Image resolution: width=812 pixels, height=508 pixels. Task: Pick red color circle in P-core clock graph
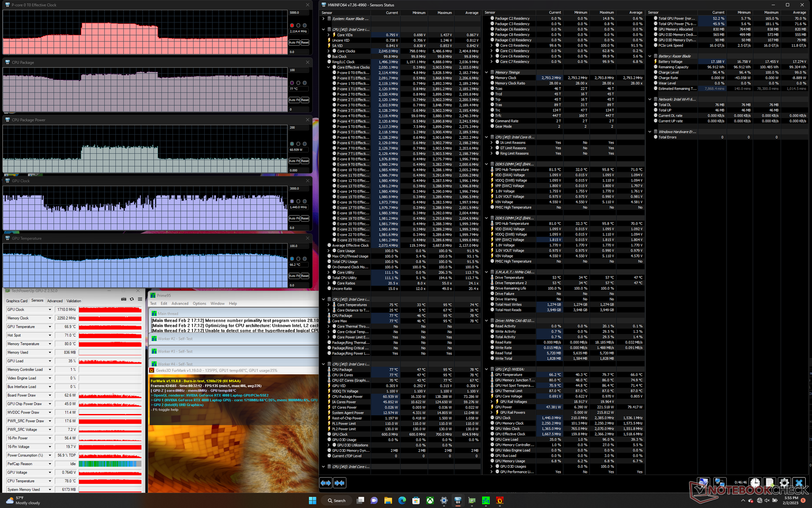click(292, 25)
